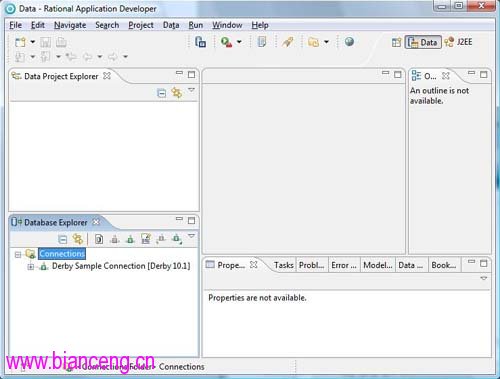Screen dimensions: 500x379
Task: Click the previous annotation toolbar icon
Action: (x=45, y=57)
